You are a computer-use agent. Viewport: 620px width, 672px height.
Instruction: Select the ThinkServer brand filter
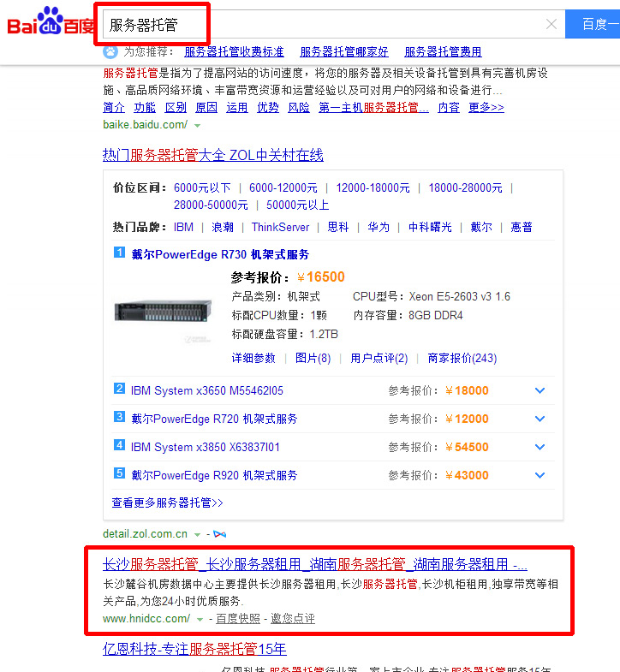[280, 228]
